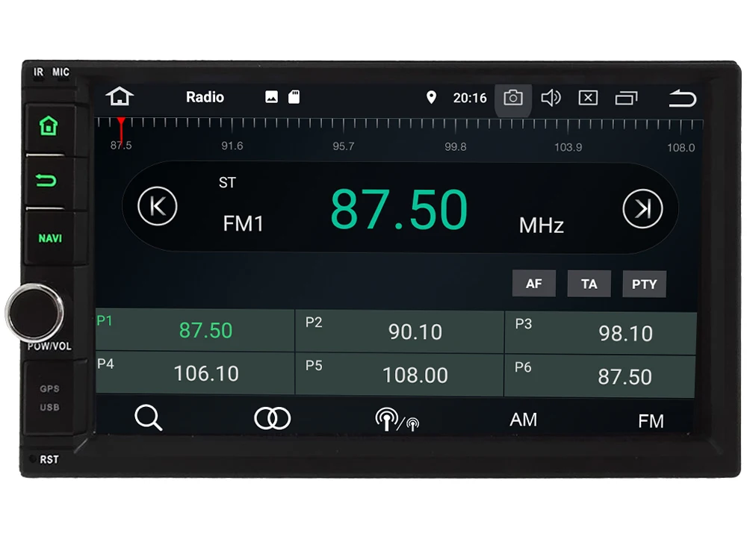Toggle stereo mode with the double-circle icon
This screenshot has width=747, height=560.
[x=272, y=419]
